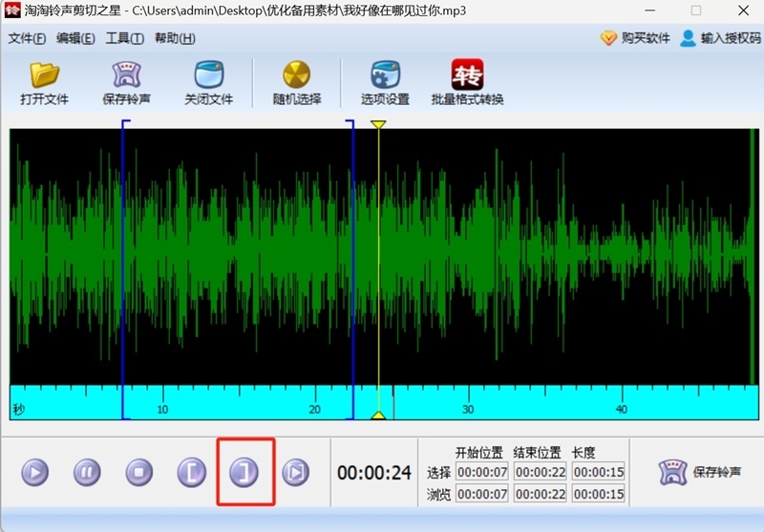
Task: Open the 工具(T) menu
Action: (x=125, y=38)
